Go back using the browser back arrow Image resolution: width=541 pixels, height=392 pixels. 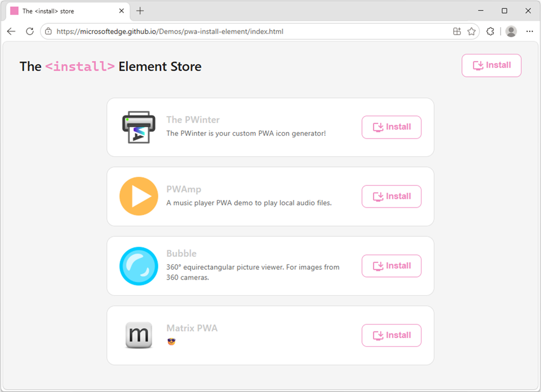11,31
